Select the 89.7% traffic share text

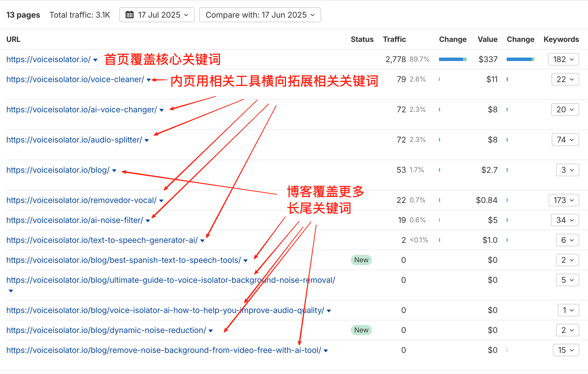[x=420, y=59]
